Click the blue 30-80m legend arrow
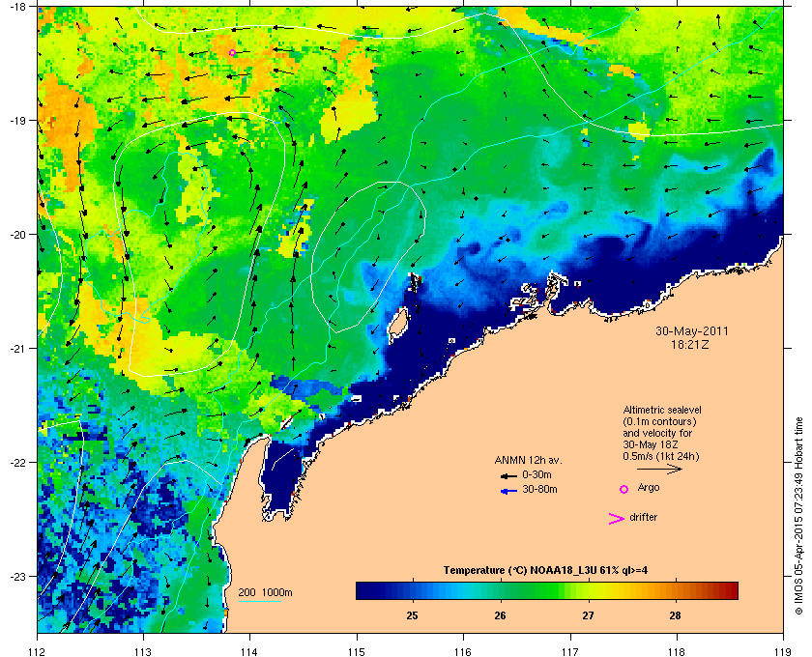 tap(508, 491)
